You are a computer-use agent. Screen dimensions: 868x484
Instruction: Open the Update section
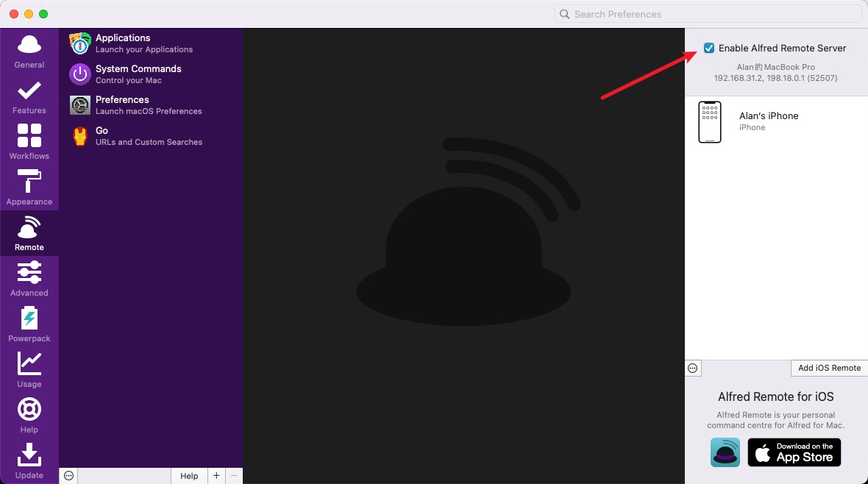(29, 461)
